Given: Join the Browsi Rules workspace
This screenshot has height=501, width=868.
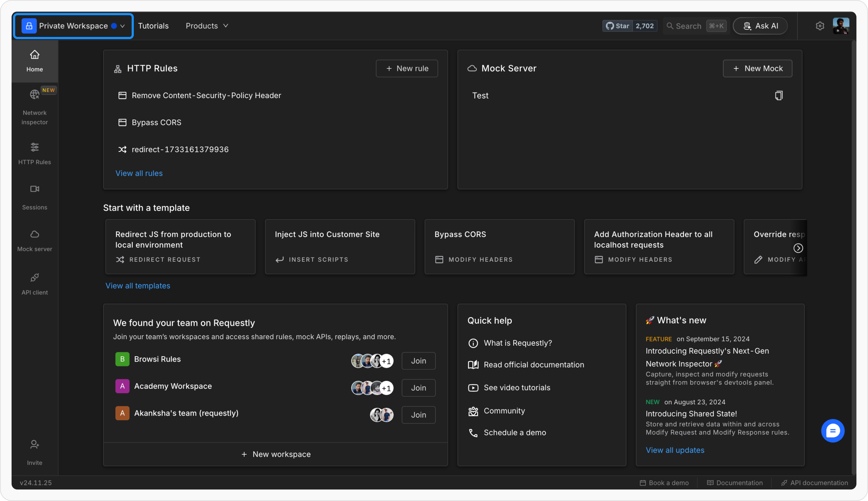Looking at the screenshot, I should tap(418, 361).
